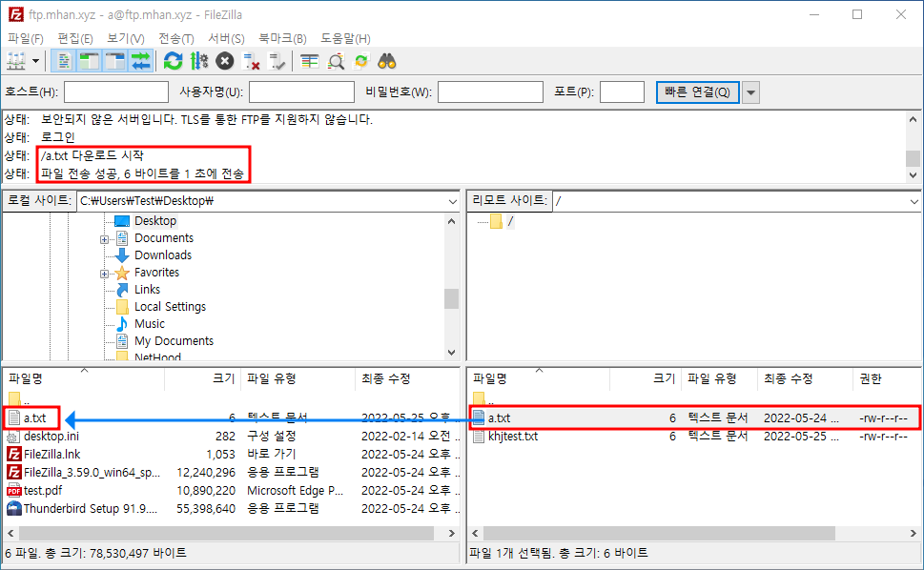Focus the 호스트(H) input field

116,92
